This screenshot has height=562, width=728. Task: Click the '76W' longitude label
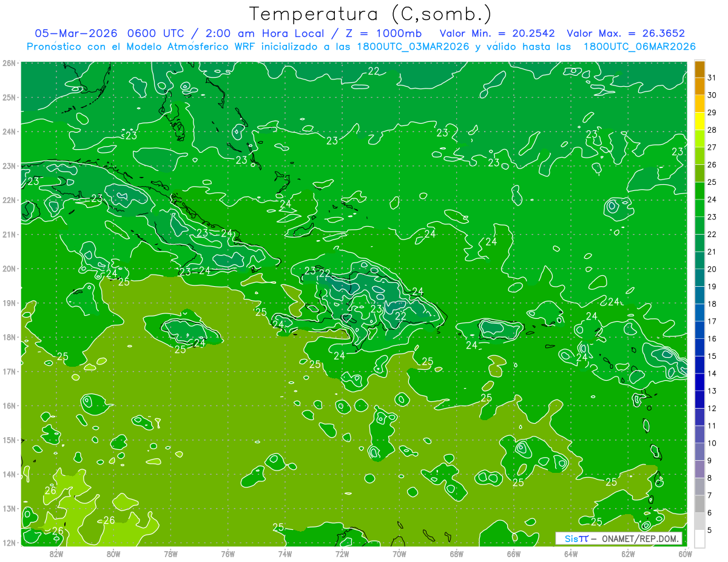[228, 554]
